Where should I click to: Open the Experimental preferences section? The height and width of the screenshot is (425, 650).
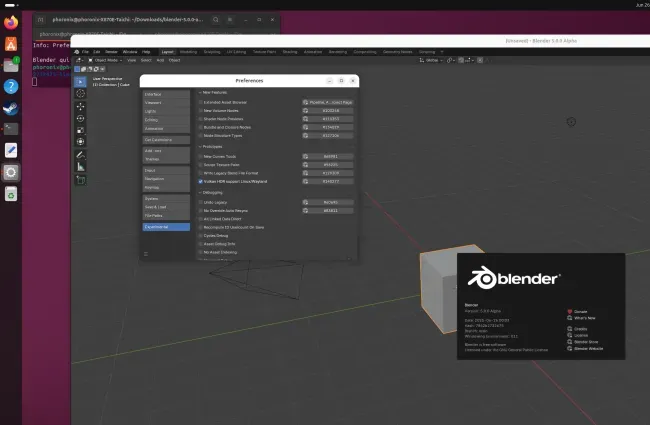pyautogui.click(x=166, y=227)
